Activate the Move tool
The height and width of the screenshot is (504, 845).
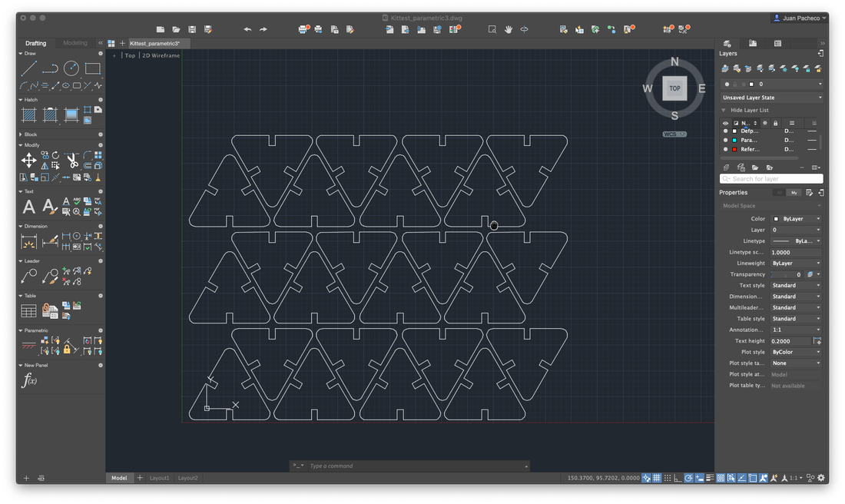28,160
